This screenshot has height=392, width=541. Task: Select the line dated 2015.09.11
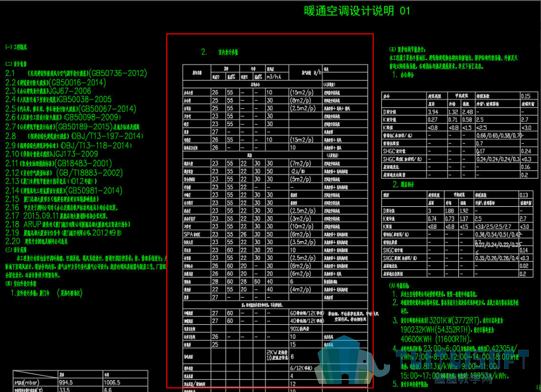tap(56, 216)
